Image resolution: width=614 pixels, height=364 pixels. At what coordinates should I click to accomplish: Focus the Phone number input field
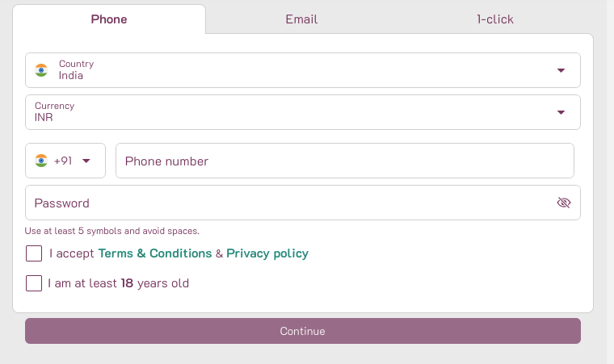tap(345, 161)
